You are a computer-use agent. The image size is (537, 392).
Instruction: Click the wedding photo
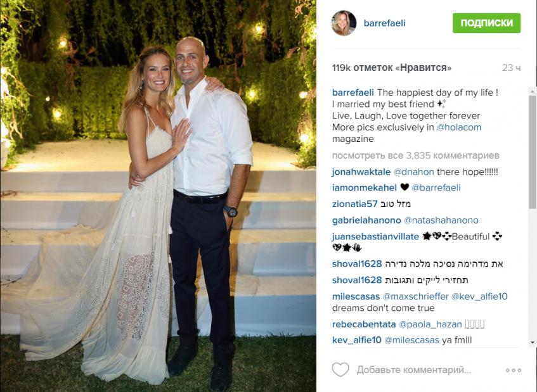[158, 196]
